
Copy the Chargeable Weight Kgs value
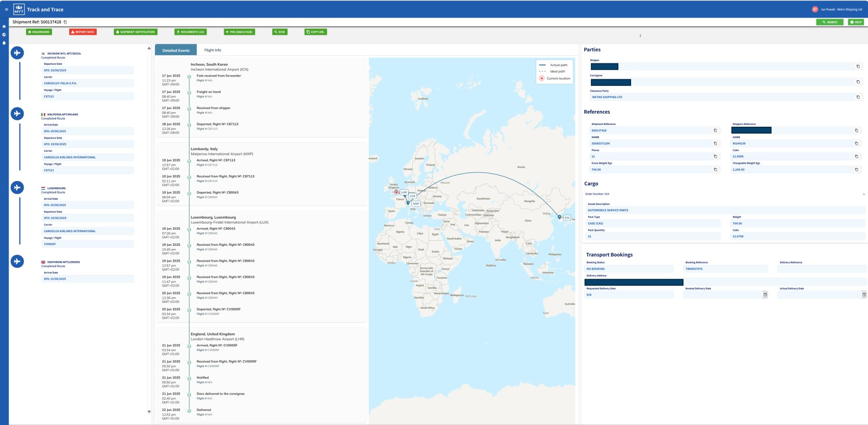856,170
